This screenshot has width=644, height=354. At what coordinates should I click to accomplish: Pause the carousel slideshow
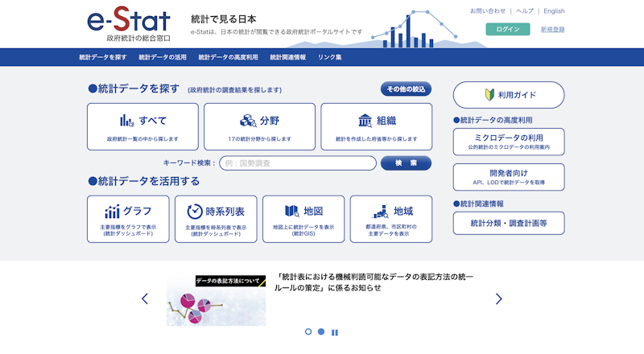pos(335,331)
